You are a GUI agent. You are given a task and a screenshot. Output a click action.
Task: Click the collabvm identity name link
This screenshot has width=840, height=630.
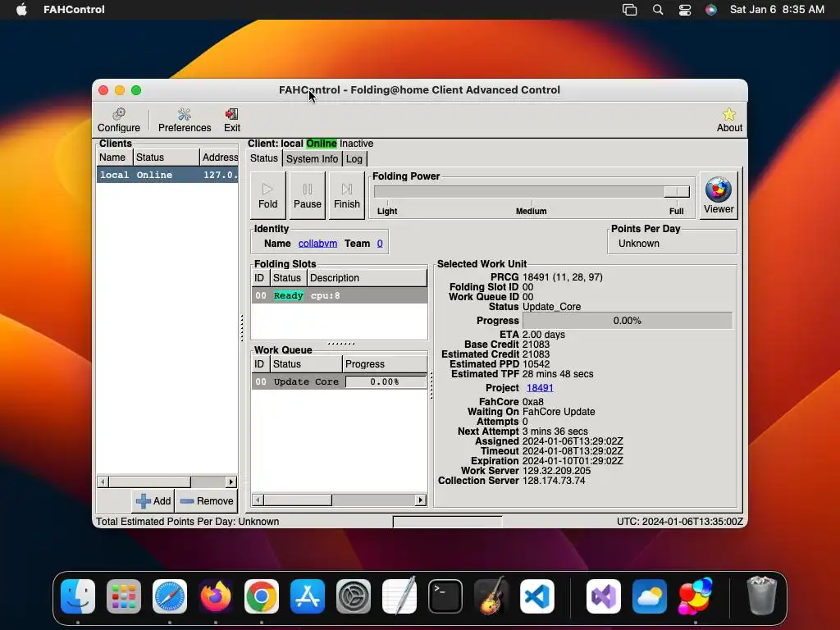pos(317,243)
